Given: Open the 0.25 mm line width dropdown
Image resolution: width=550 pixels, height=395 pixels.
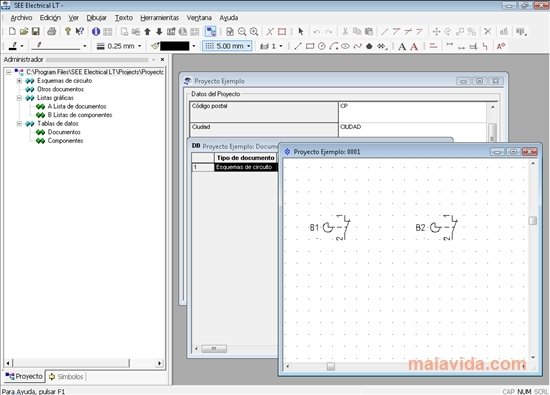Looking at the screenshot, I should pos(140,46).
